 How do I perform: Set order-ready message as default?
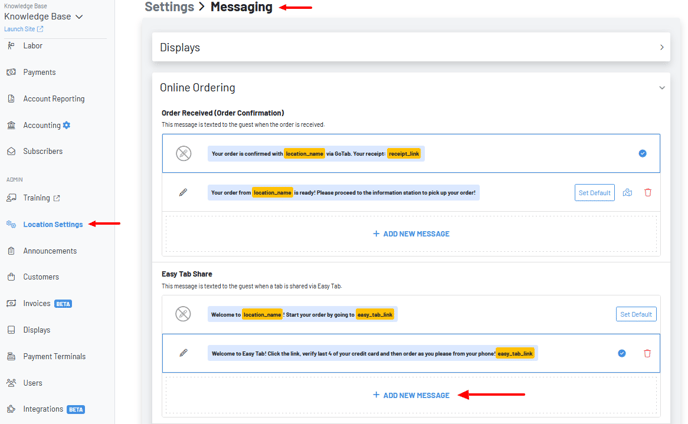point(594,192)
